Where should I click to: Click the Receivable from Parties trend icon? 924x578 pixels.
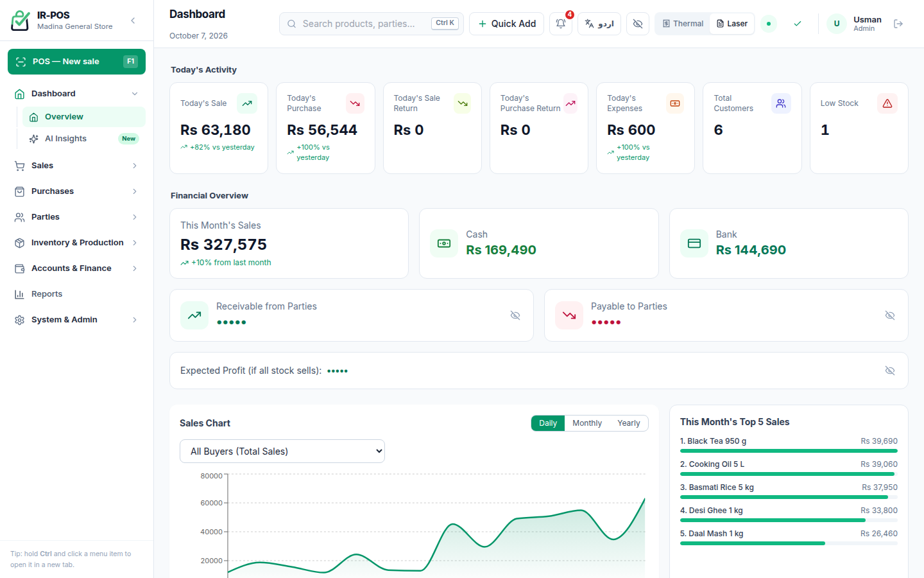194,315
